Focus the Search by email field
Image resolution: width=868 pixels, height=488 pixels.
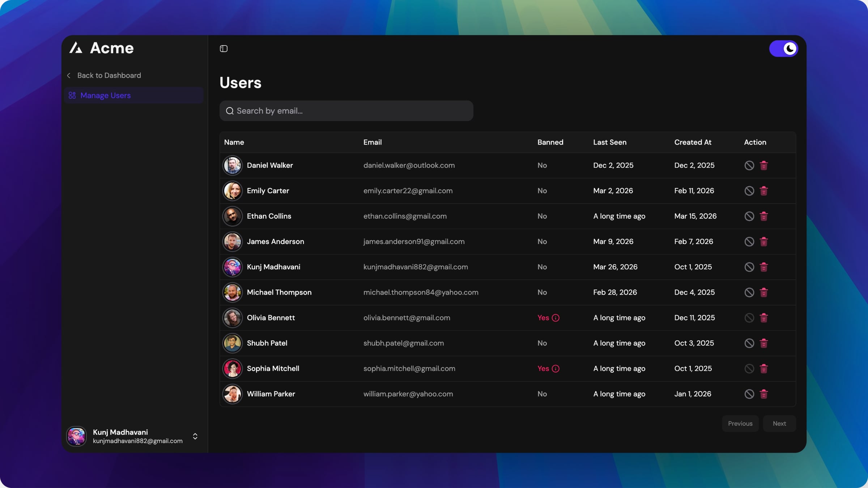[x=346, y=111]
